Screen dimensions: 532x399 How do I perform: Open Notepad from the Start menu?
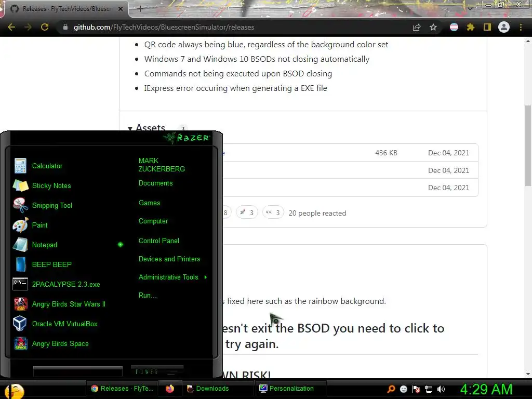point(45,245)
